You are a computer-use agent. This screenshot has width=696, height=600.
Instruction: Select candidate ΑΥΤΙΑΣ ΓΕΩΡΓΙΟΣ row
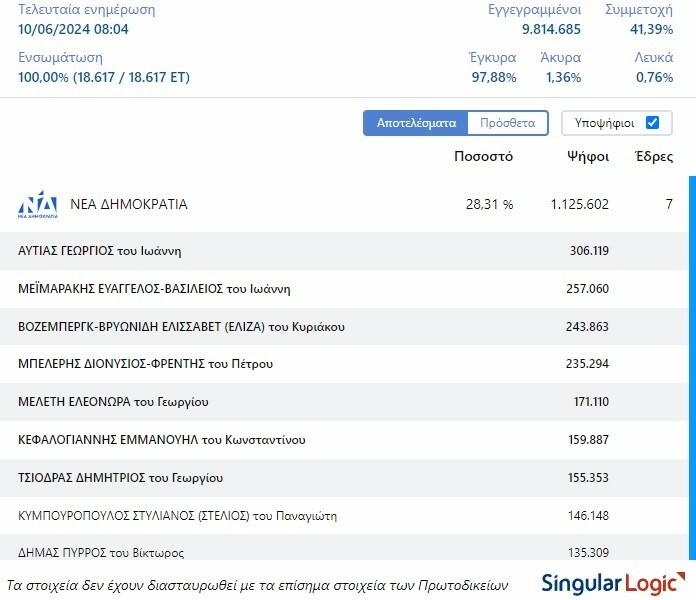(344, 251)
